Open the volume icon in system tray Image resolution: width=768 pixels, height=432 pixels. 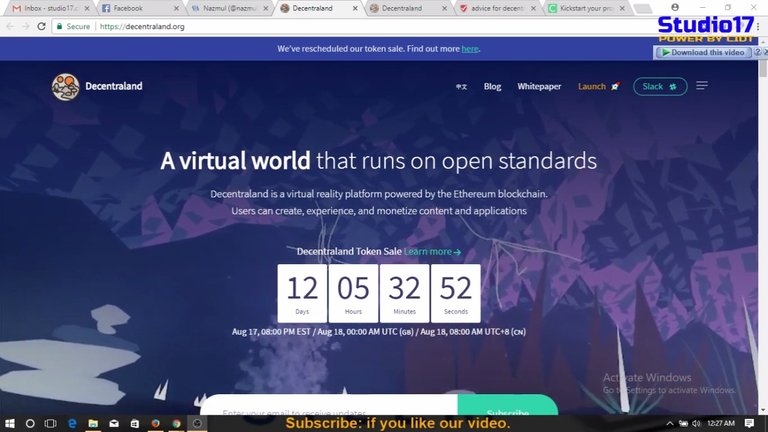click(696, 423)
